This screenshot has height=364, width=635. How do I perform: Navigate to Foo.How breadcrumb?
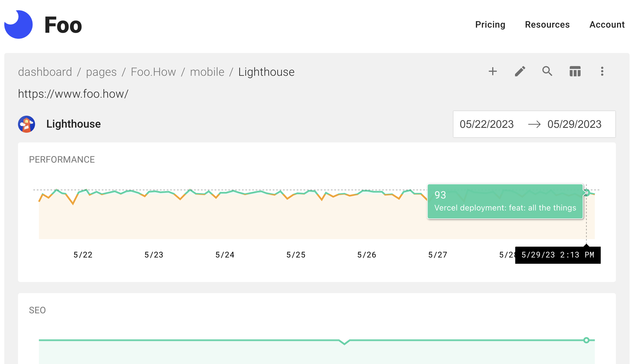153,72
